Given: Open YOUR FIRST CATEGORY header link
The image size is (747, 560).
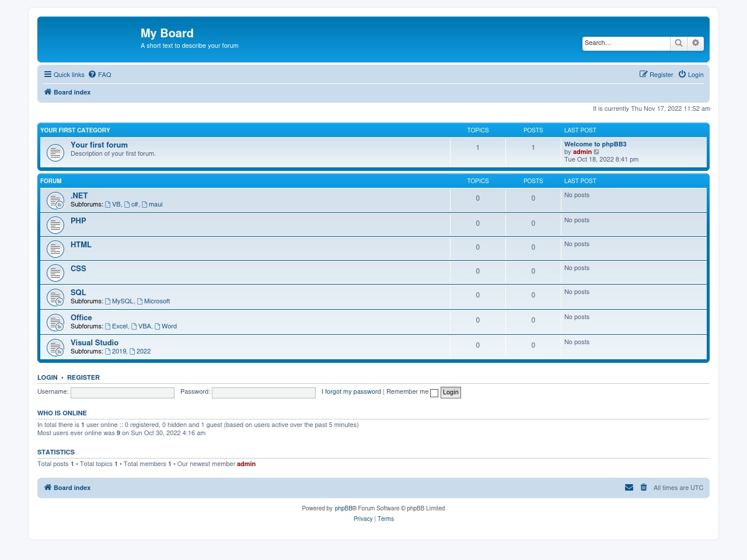Looking at the screenshot, I should (75, 130).
